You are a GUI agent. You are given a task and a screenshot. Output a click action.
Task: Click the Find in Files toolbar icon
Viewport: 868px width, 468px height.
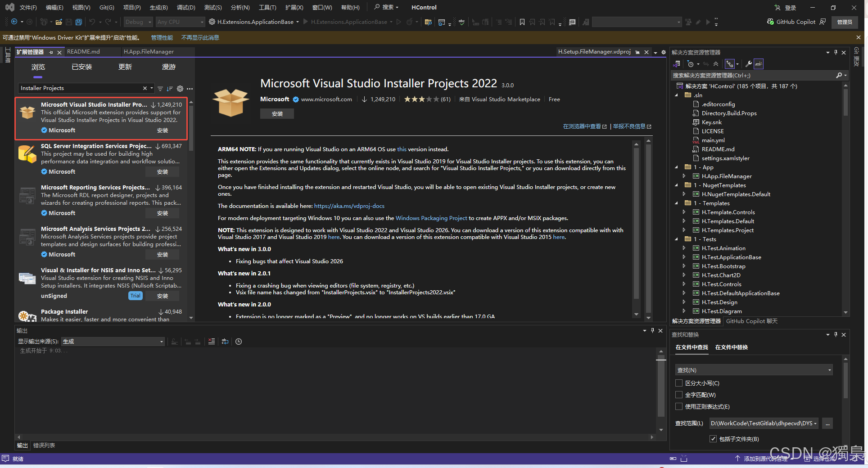click(428, 22)
